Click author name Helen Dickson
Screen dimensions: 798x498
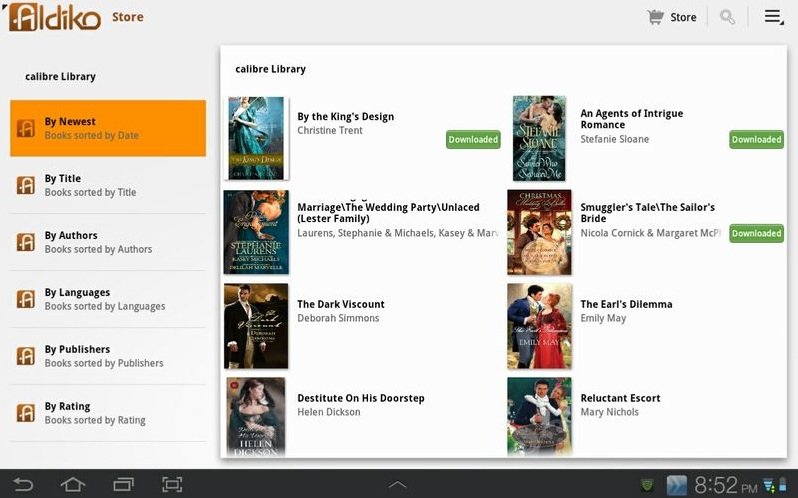click(329, 412)
